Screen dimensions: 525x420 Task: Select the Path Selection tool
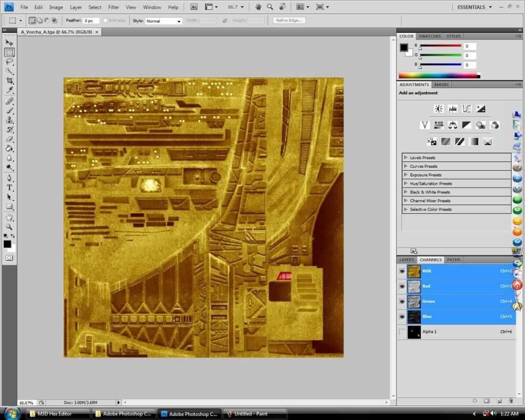9,197
